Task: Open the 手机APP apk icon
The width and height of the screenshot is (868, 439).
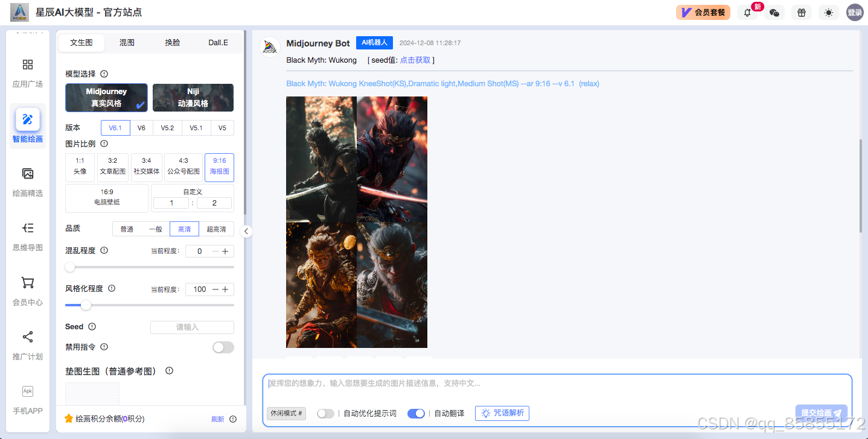Action: click(28, 391)
